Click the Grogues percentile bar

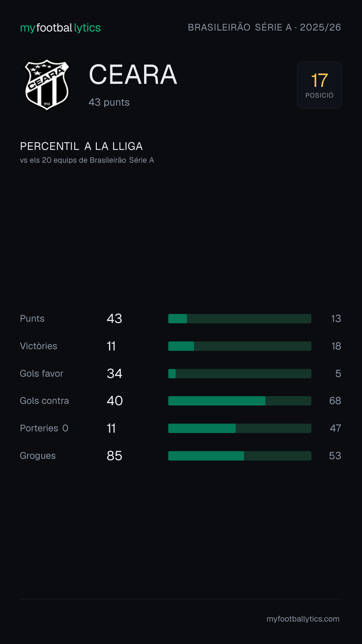240,456
